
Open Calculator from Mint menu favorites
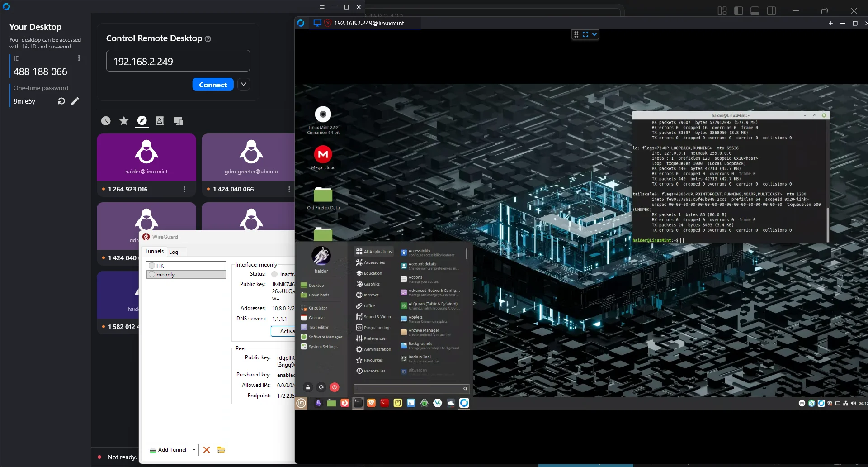coord(314,308)
